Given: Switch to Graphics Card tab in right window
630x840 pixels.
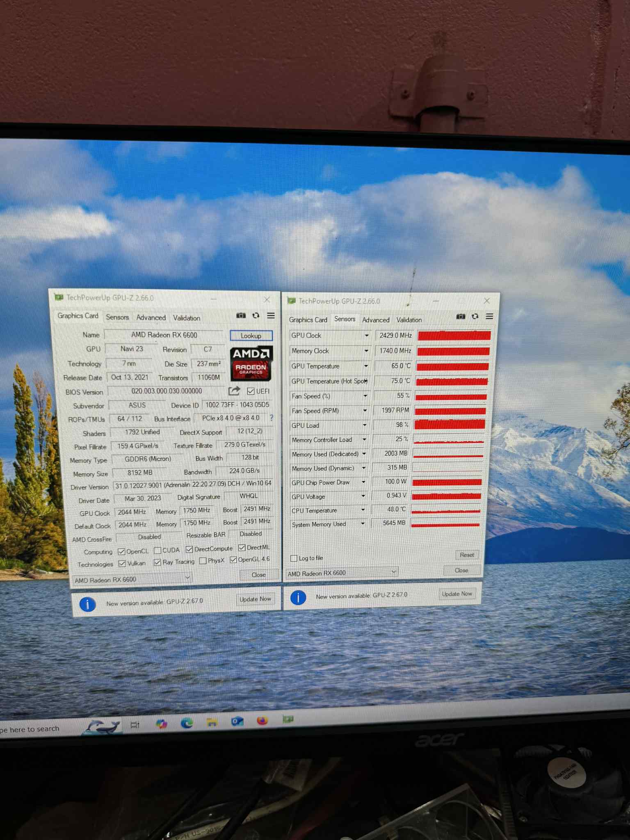Looking at the screenshot, I should pos(308,320).
